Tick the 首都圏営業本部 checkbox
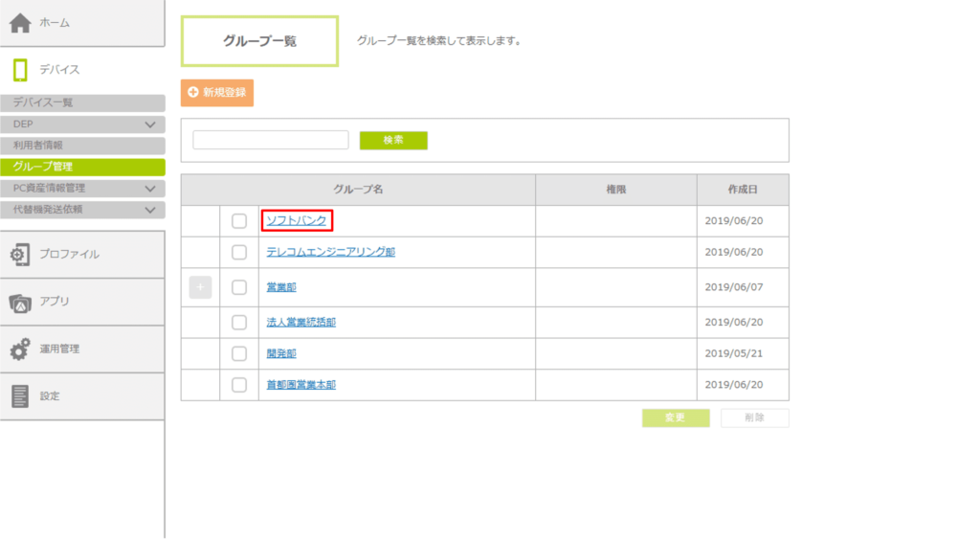The height and width of the screenshot is (541, 980). (239, 385)
